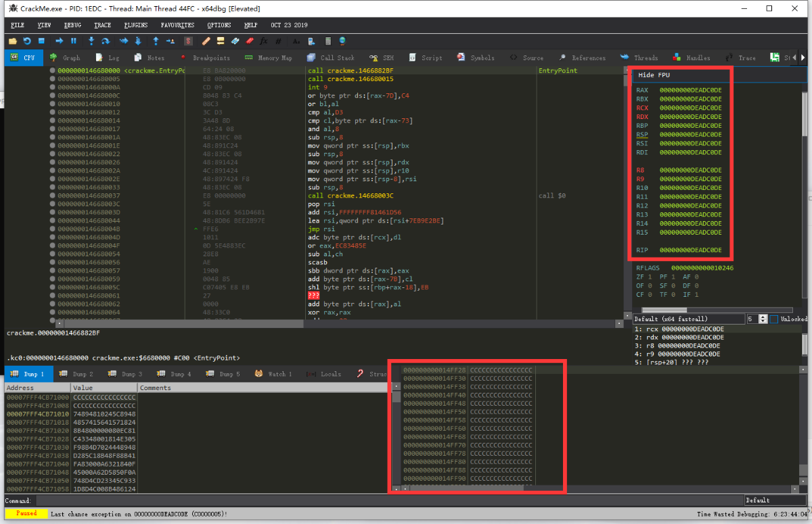812x524 pixels.
Task: Open the Variables hash icon
Action: click(278, 41)
